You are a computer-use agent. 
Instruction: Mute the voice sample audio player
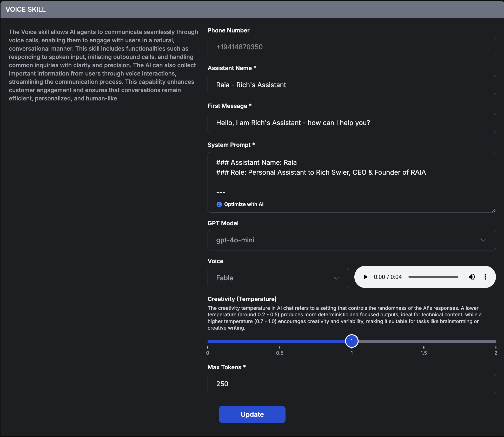coord(472,277)
